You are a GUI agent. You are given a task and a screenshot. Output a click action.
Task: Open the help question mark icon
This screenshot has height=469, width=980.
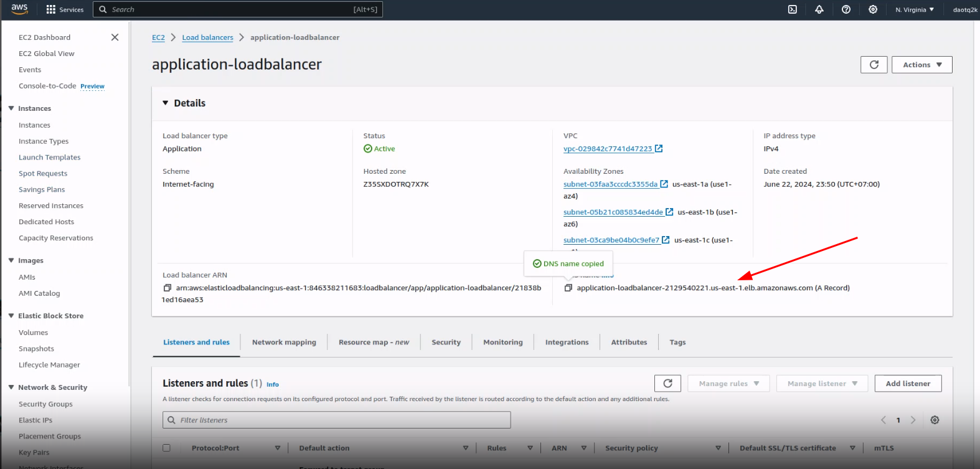846,9
